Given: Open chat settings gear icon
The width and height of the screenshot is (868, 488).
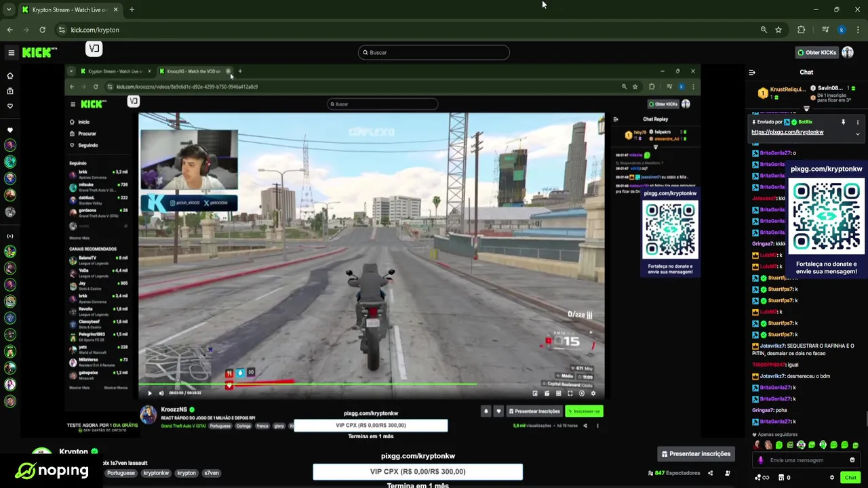Looking at the screenshot, I should tap(832, 477).
